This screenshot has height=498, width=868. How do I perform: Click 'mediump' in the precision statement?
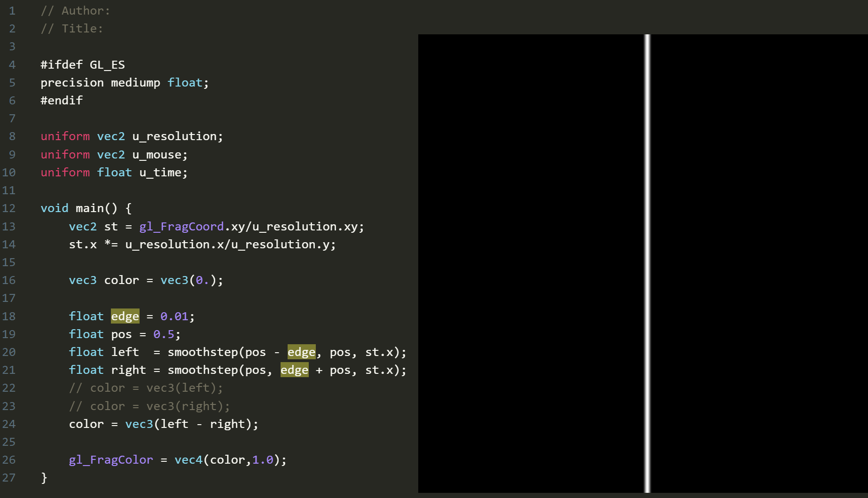point(135,83)
